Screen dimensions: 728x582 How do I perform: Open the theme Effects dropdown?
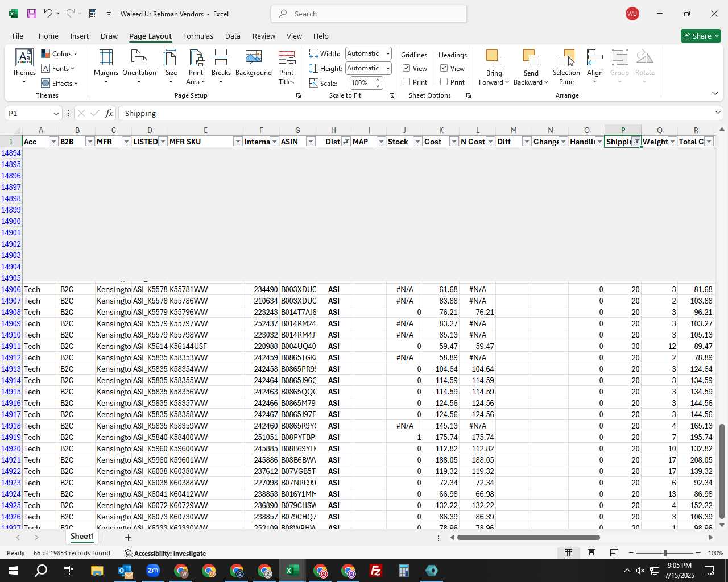[x=60, y=84]
